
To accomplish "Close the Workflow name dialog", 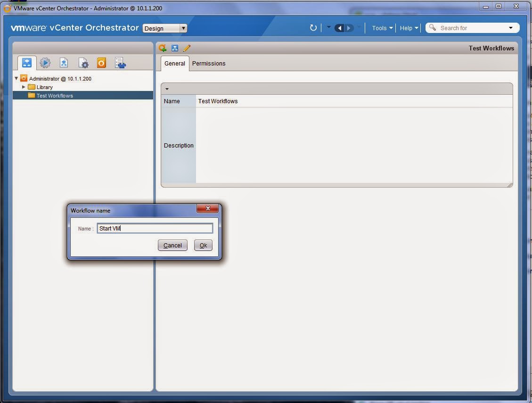I will tap(208, 208).
